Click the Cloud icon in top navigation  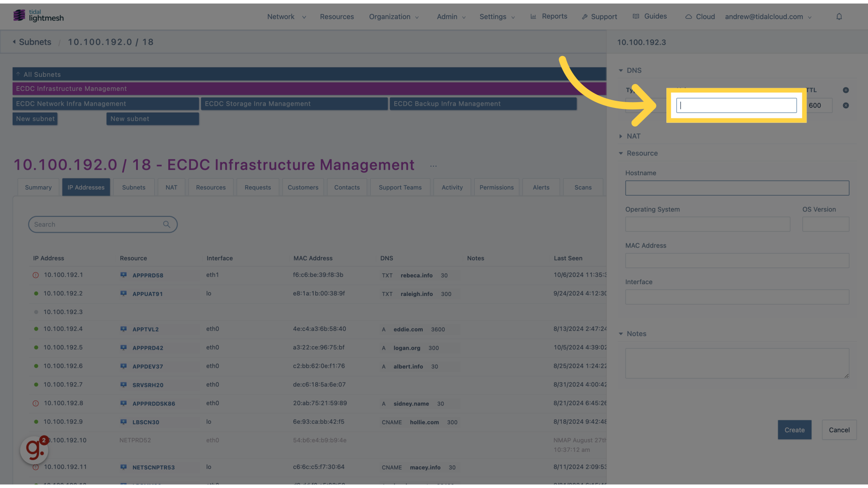coord(689,16)
